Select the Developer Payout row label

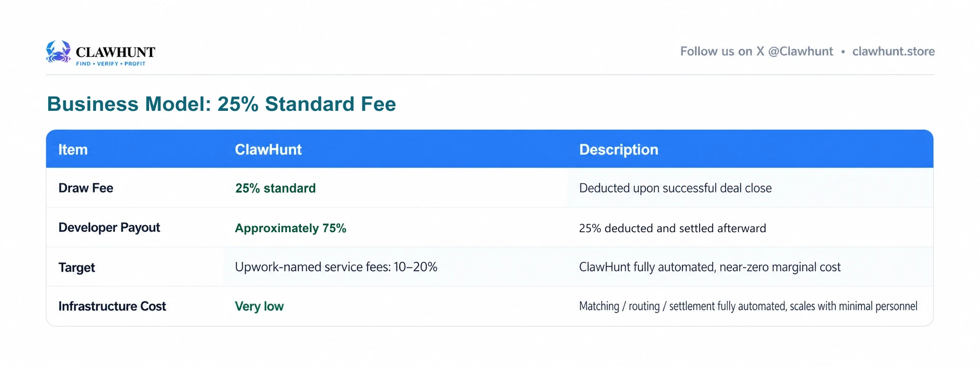click(x=109, y=227)
